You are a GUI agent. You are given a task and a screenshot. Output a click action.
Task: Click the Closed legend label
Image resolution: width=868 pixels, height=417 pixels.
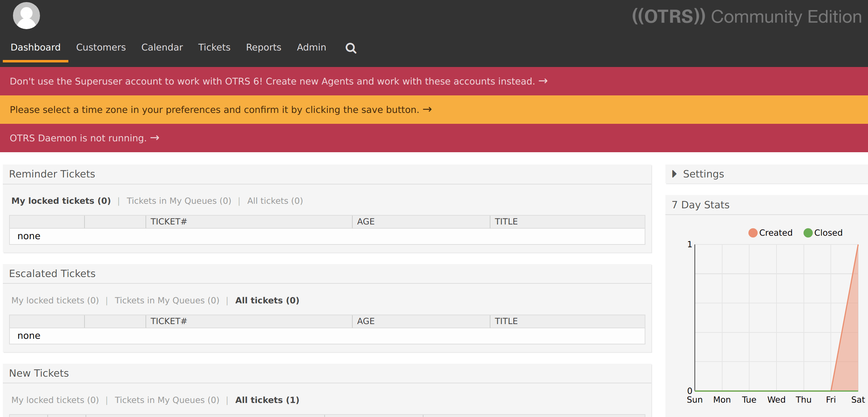click(828, 233)
